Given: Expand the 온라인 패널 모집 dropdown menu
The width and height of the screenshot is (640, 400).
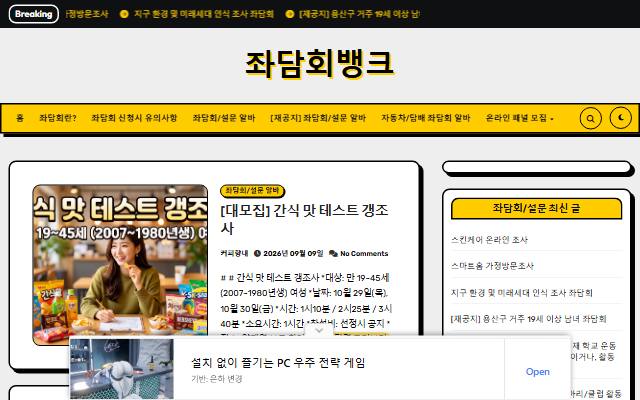Looking at the screenshot, I should pos(520,118).
